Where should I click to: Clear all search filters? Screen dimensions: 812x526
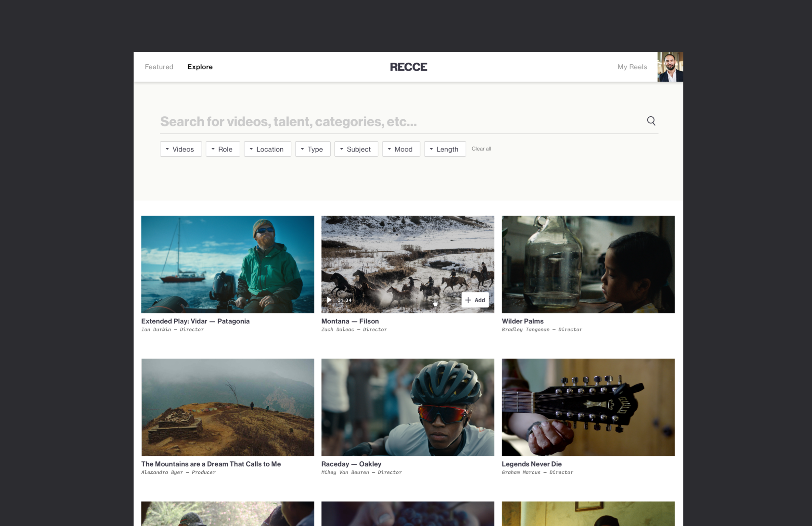tap(481, 149)
